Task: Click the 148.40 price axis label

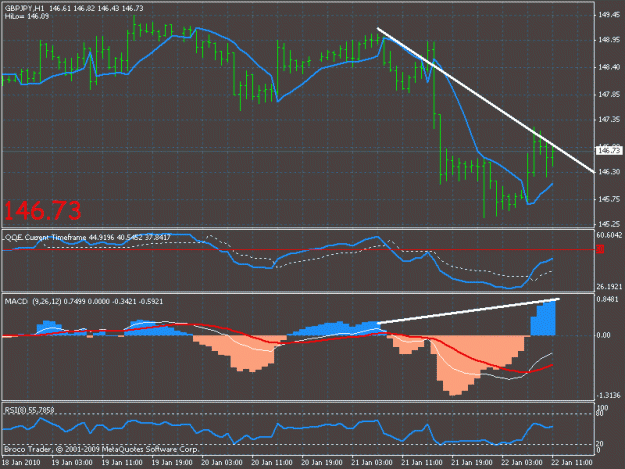Action: tap(609, 67)
